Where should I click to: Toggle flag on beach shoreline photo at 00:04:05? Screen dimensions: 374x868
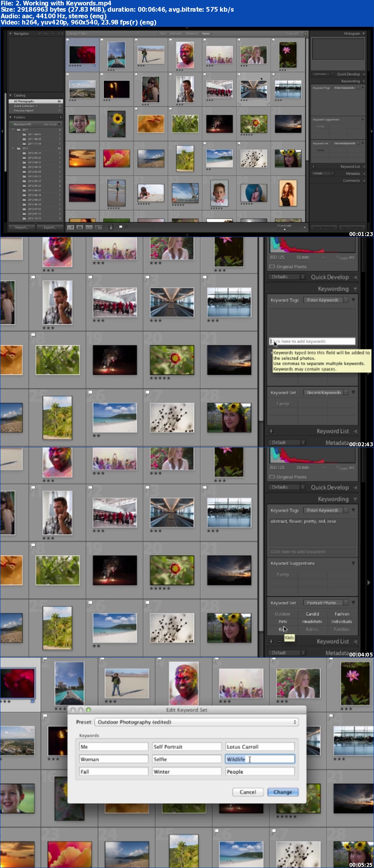click(90, 603)
